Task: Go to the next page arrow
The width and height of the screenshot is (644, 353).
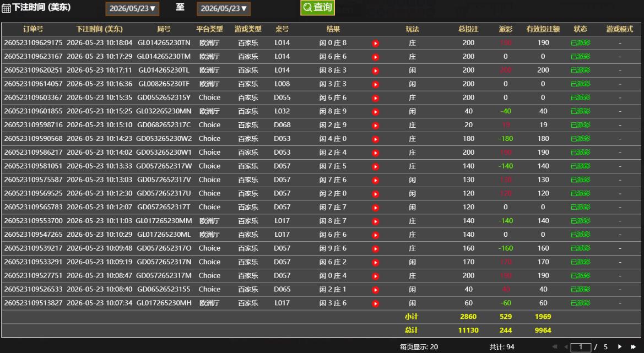Action: coord(620,347)
